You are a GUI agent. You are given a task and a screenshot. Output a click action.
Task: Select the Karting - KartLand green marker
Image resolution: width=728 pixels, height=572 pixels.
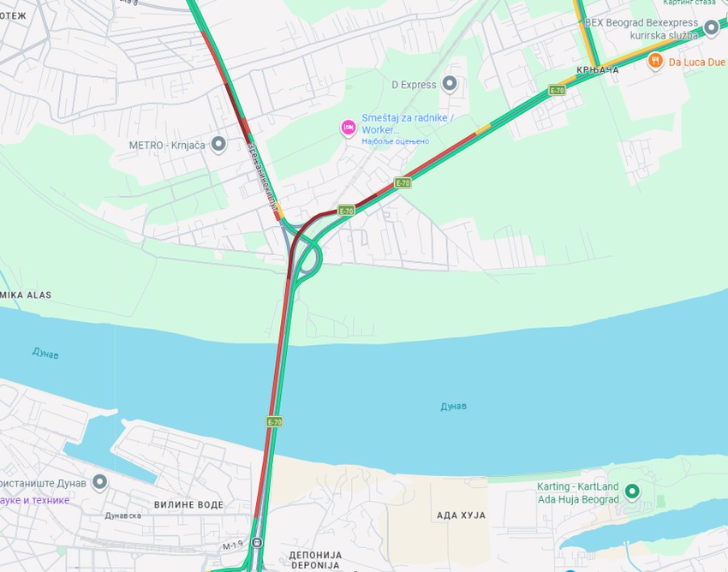point(632,491)
